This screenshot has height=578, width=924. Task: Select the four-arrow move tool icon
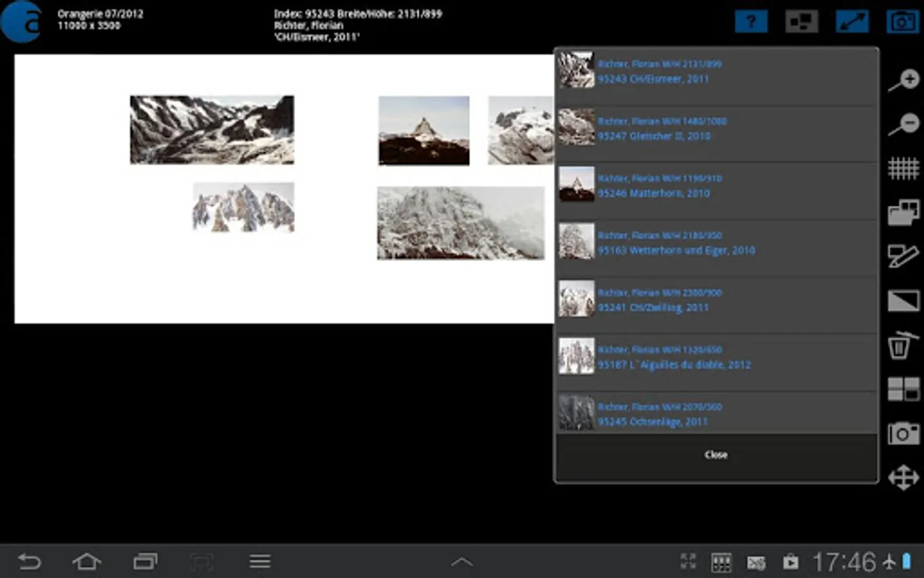(903, 478)
